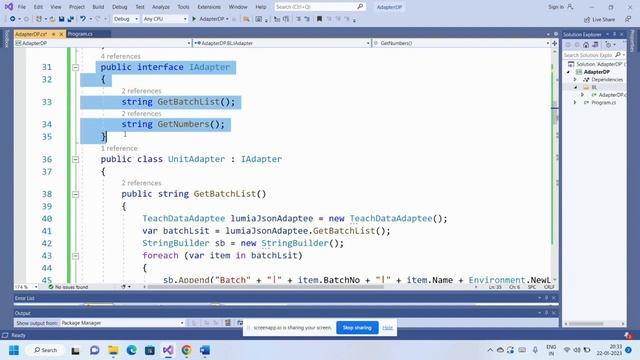Click in the Search Solution Explorer field
This screenshot has width=640, height=360.
coord(589,55)
